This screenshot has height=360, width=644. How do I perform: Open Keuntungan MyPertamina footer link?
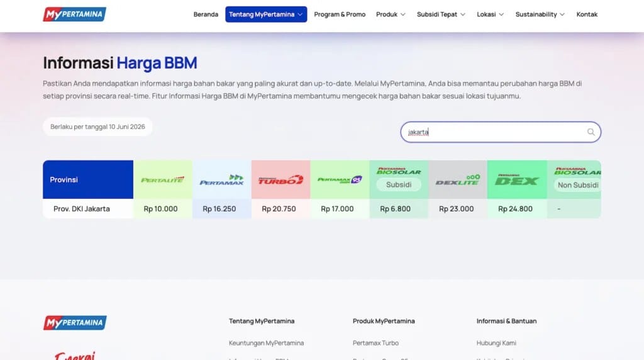(x=266, y=343)
